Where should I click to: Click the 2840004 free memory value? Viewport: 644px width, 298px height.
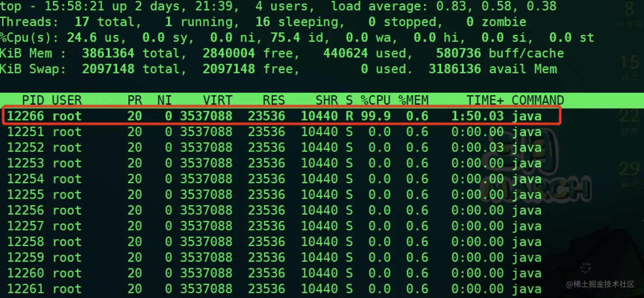point(229,53)
